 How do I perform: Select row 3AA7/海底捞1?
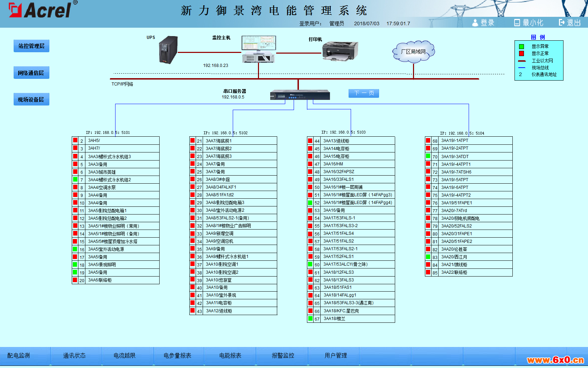point(233,141)
